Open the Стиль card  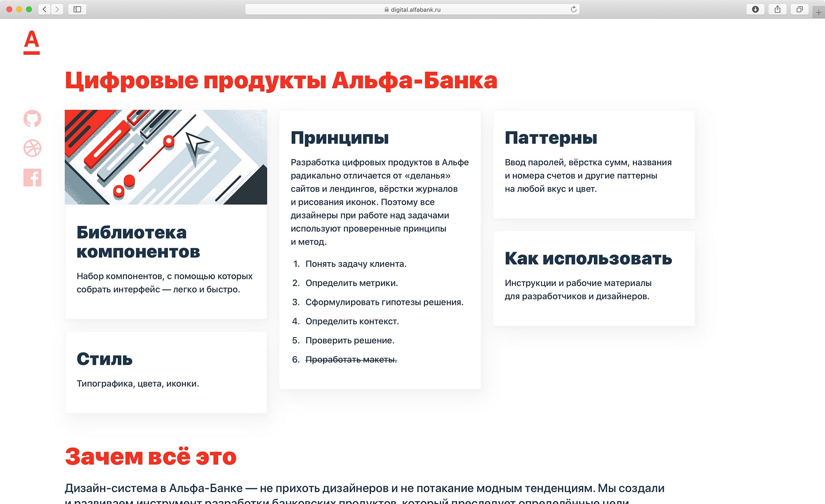pos(166,372)
